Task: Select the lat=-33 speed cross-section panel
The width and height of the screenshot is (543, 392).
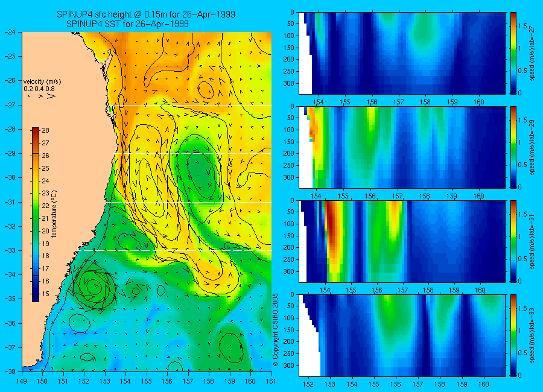Action: click(x=402, y=335)
